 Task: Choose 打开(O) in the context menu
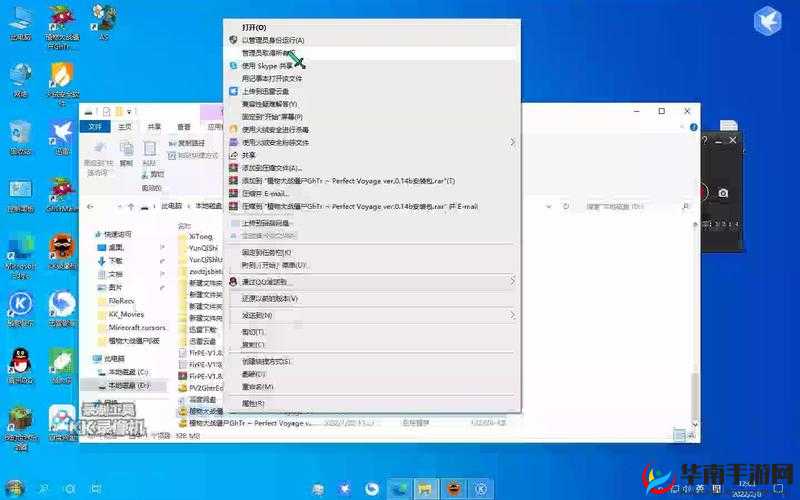(254, 27)
